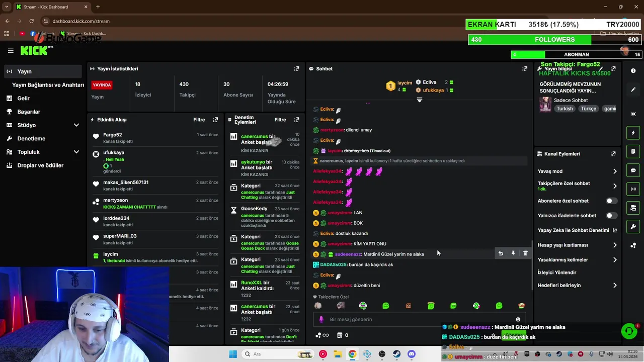
Task: Open Discord from the taskbar
Action: click(x=412, y=354)
